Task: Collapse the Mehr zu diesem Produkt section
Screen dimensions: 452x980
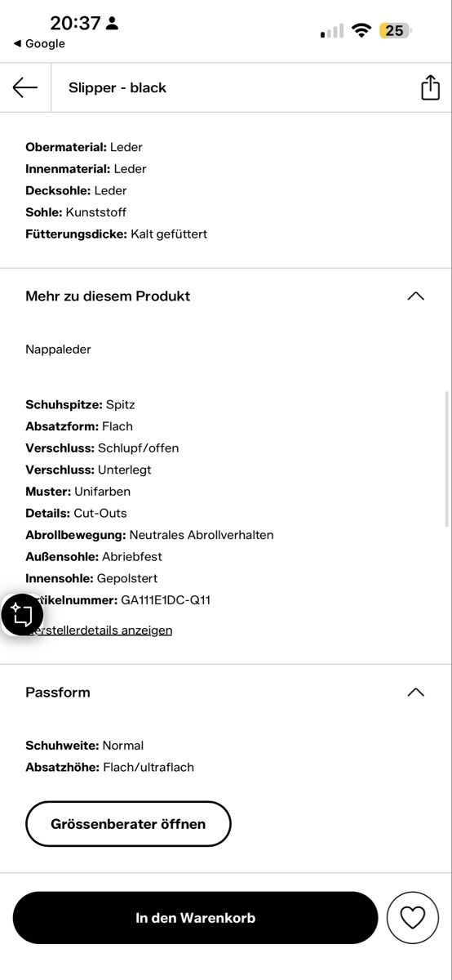Action: pos(415,296)
